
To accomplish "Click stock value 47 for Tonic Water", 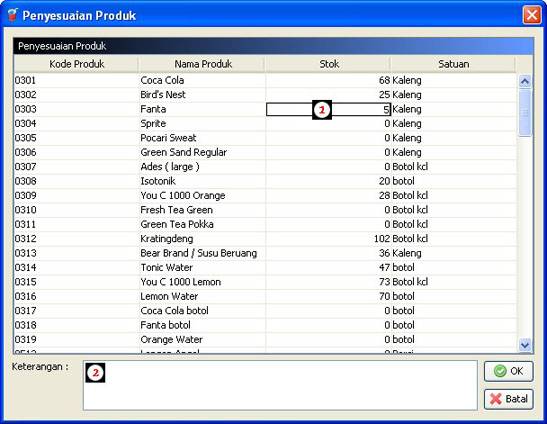I will pyautogui.click(x=384, y=268).
